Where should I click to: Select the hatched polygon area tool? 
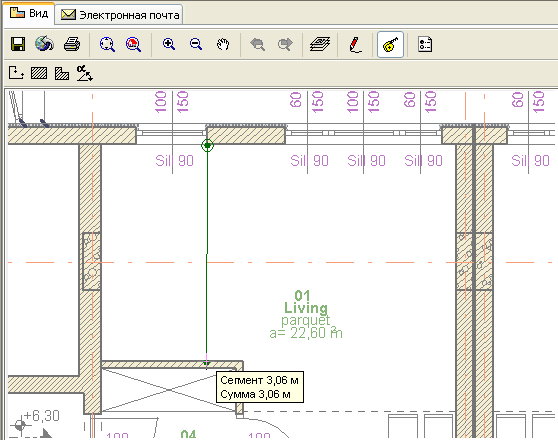(62, 73)
